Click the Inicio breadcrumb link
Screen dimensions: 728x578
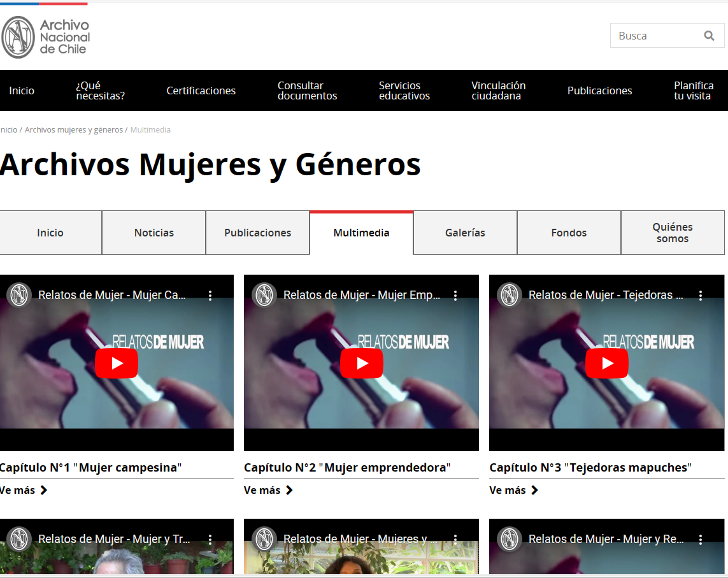tap(8, 130)
